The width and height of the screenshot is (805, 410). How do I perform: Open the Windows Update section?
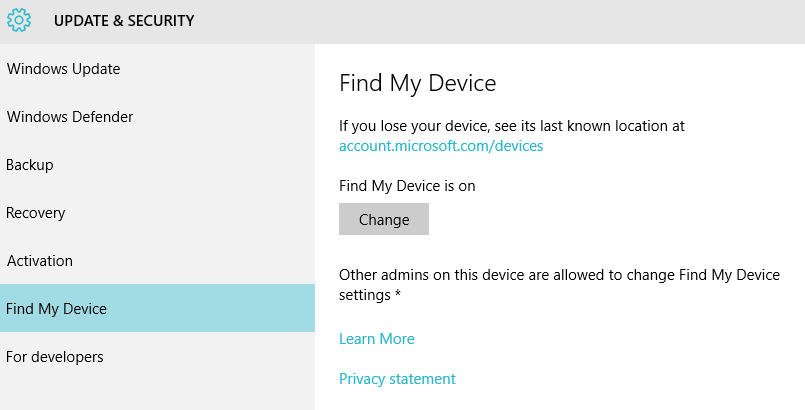click(x=63, y=69)
